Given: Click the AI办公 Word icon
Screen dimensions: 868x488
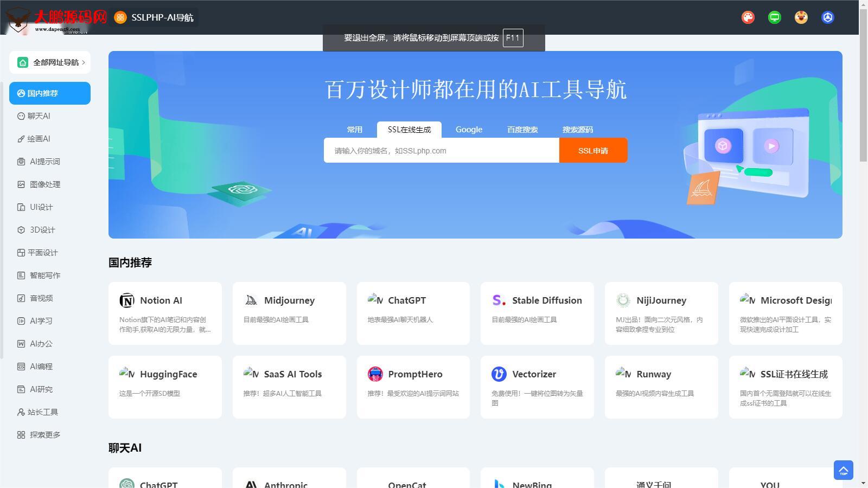Looking at the screenshot, I should tap(21, 344).
